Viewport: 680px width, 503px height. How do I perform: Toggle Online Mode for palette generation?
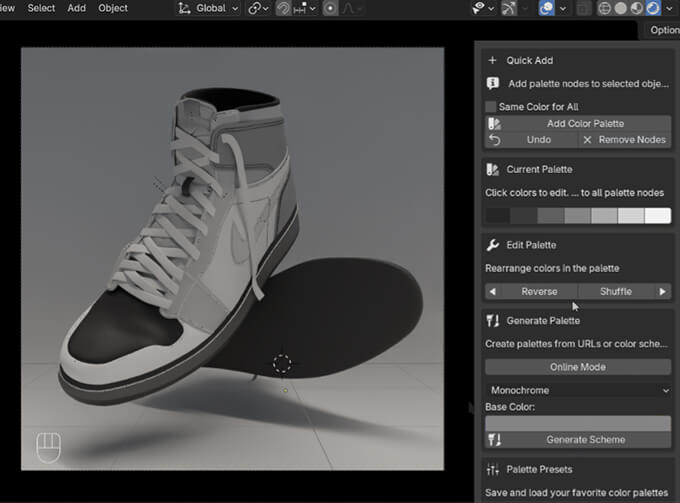pos(577,367)
